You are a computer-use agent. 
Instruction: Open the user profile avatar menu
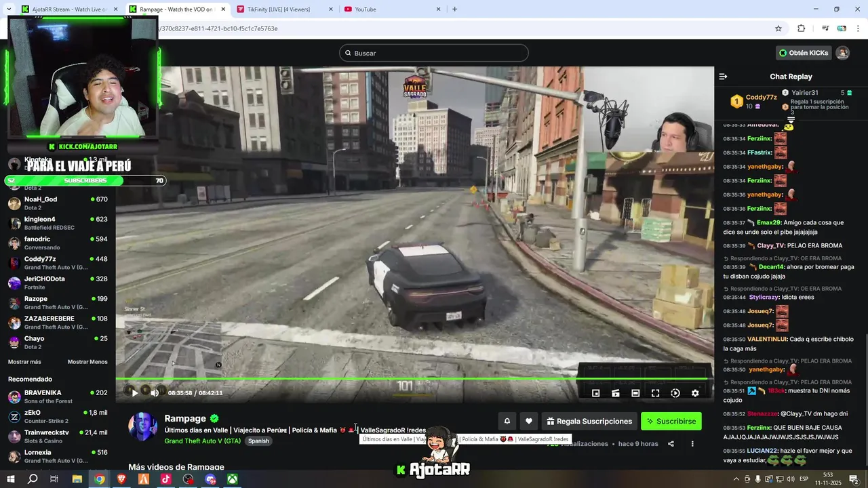842,53
